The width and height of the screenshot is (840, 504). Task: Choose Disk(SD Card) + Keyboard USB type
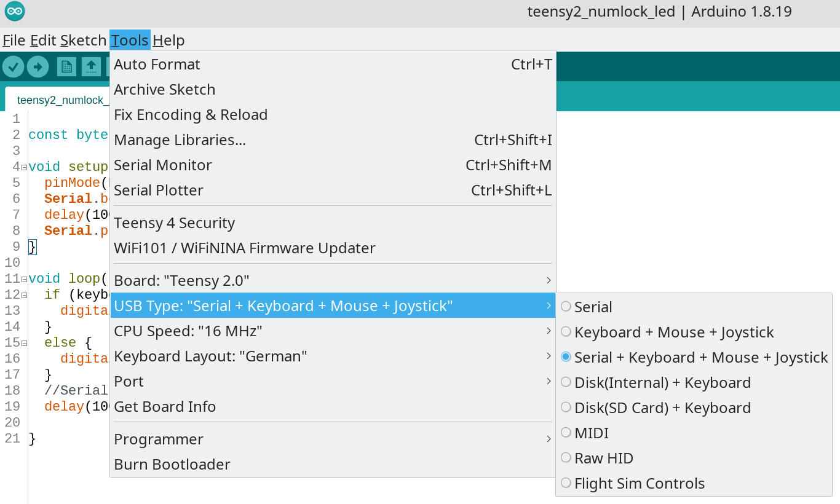[x=694, y=408]
